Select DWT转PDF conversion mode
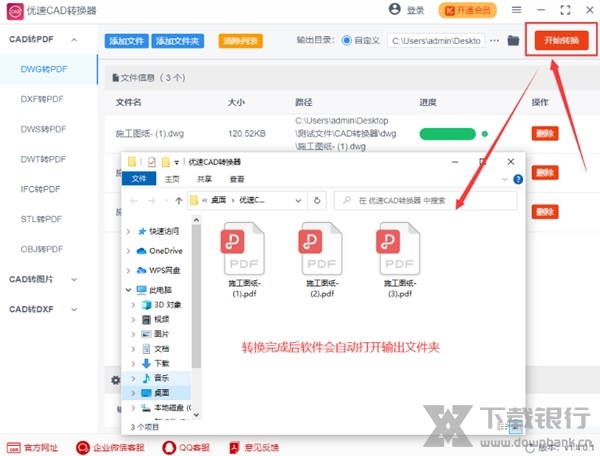 pyautogui.click(x=43, y=159)
